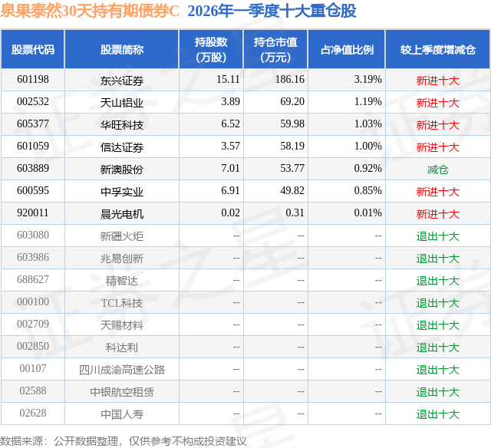Screen dimensions: 491x448
Task: Select stock name 兆易创新
Action: (122, 259)
